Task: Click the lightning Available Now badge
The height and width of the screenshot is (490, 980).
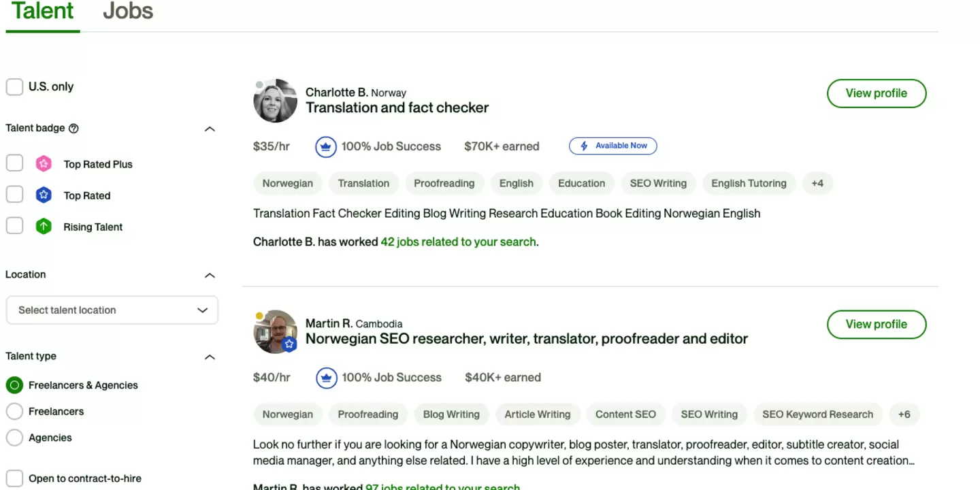Action: point(613,146)
